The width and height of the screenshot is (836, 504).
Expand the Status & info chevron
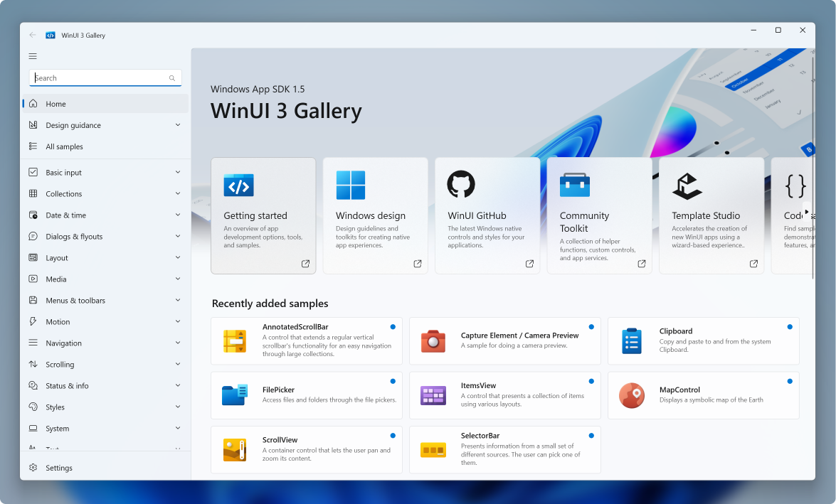click(178, 385)
